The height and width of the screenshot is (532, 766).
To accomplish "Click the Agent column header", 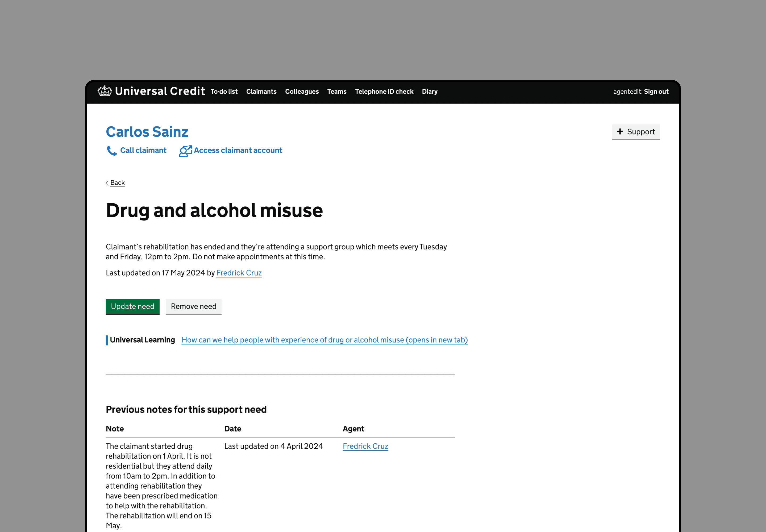I will 353,429.
